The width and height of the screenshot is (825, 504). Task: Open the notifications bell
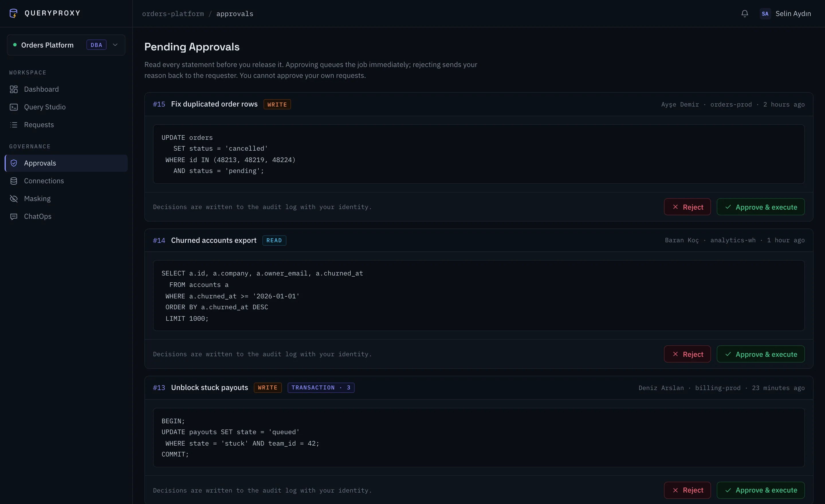pos(744,14)
